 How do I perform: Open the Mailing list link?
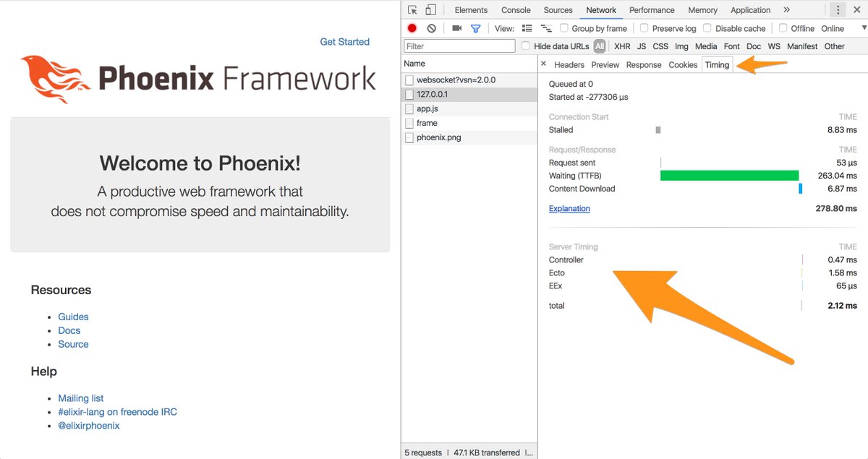click(x=81, y=398)
